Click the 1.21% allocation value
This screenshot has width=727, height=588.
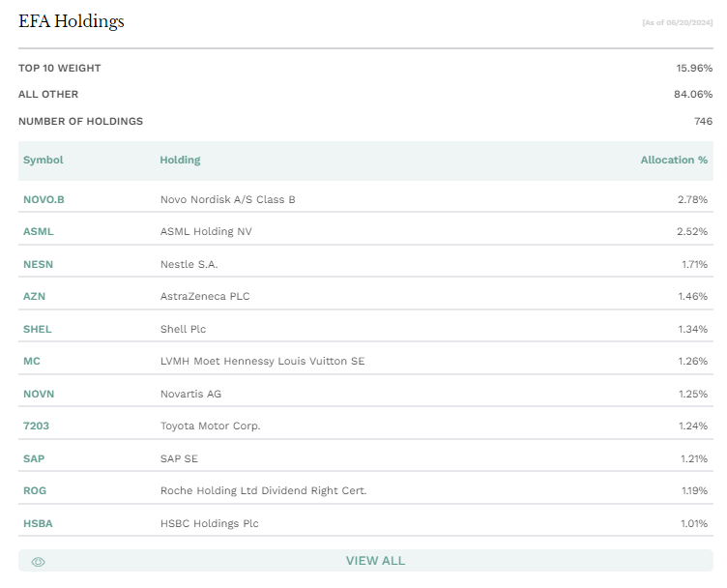[x=694, y=458]
